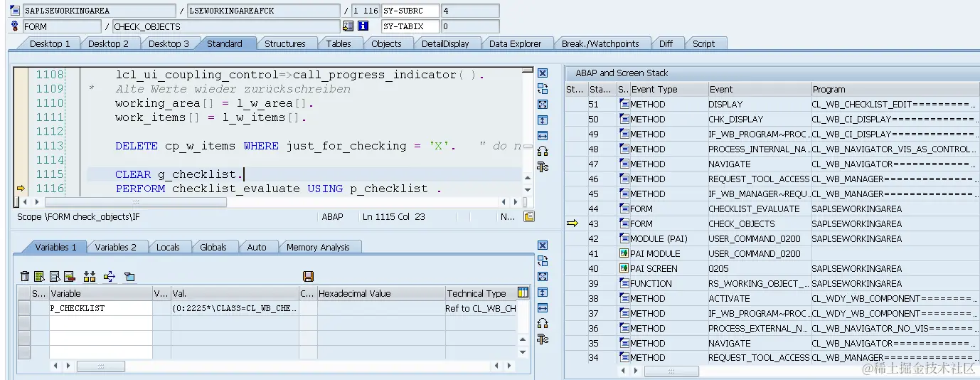Maximize variables panel vertically using side icon
Image resolution: width=980 pixels, height=380 pixels.
[x=543, y=292]
